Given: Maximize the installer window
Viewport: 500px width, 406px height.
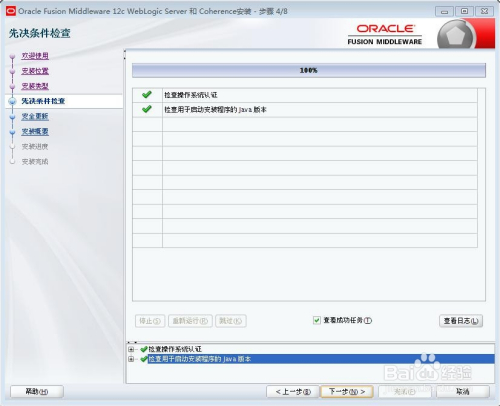Looking at the screenshot, I should tap(464, 11).
